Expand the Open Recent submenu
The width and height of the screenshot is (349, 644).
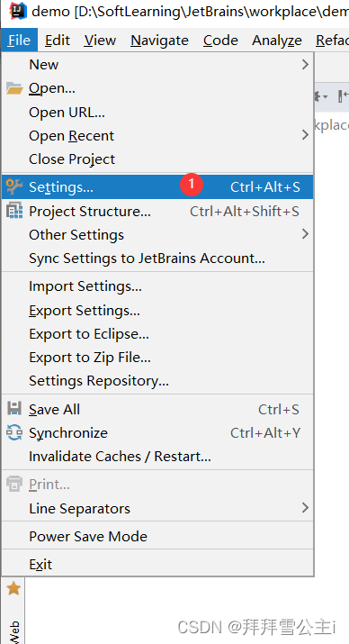click(157, 135)
